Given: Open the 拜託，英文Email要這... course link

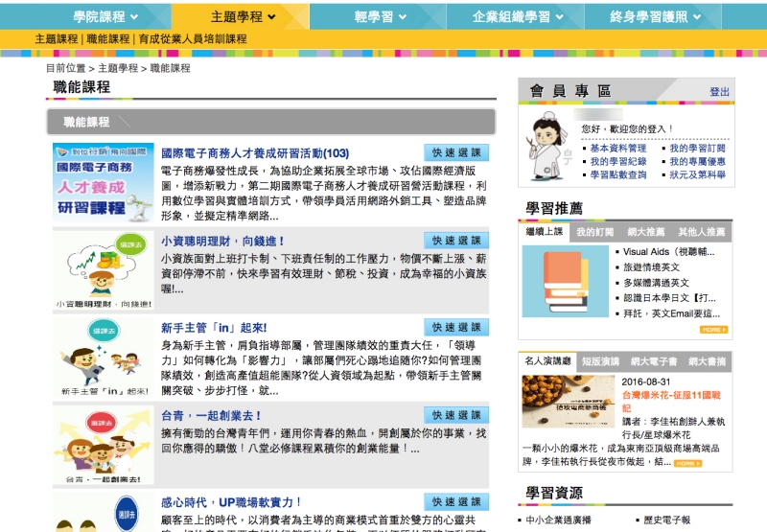Looking at the screenshot, I should pos(671,313).
